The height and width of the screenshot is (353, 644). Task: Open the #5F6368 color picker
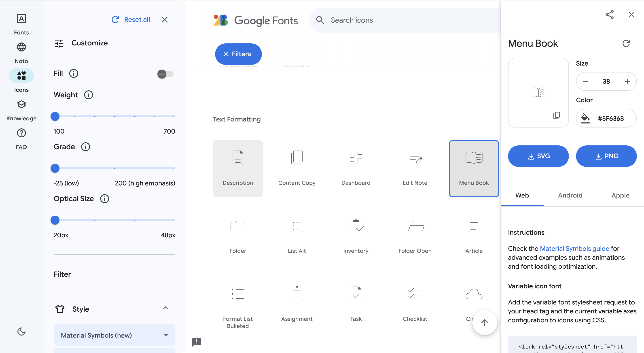(606, 118)
